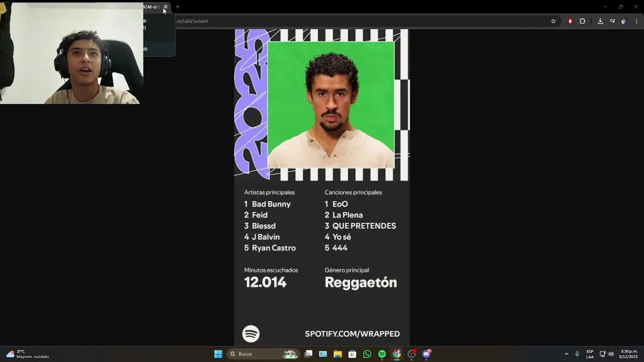Screen dimensions: 644x362
Task: Open the clock and date showing 5:30 p. m.
Action: (x=629, y=354)
